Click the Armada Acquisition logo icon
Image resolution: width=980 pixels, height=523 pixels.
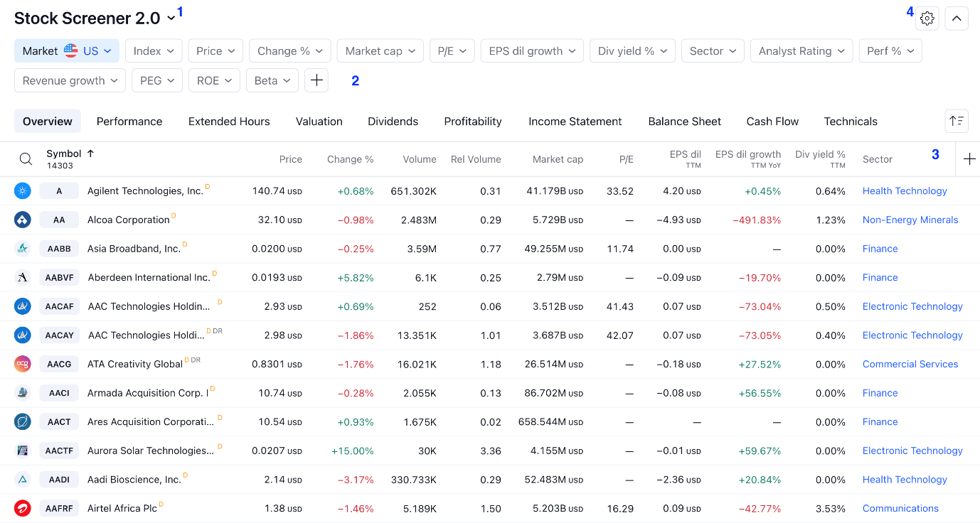[x=23, y=393]
